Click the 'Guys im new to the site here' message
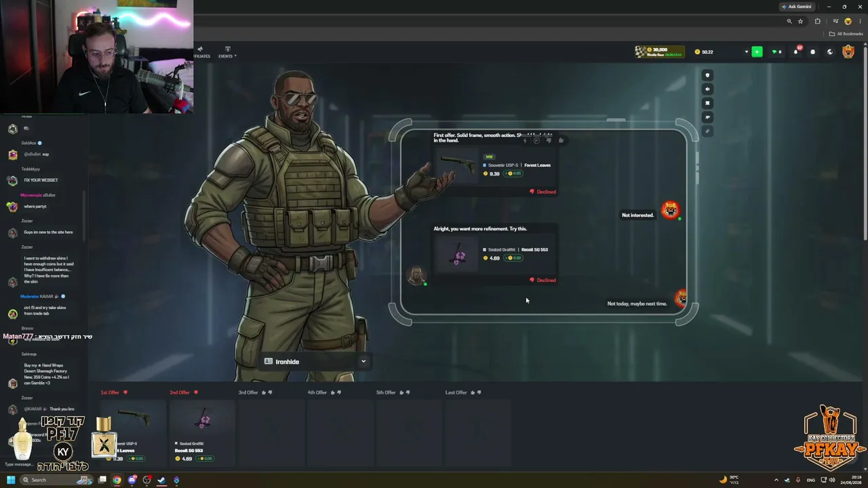The width and height of the screenshot is (868, 488). click(48, 232)
